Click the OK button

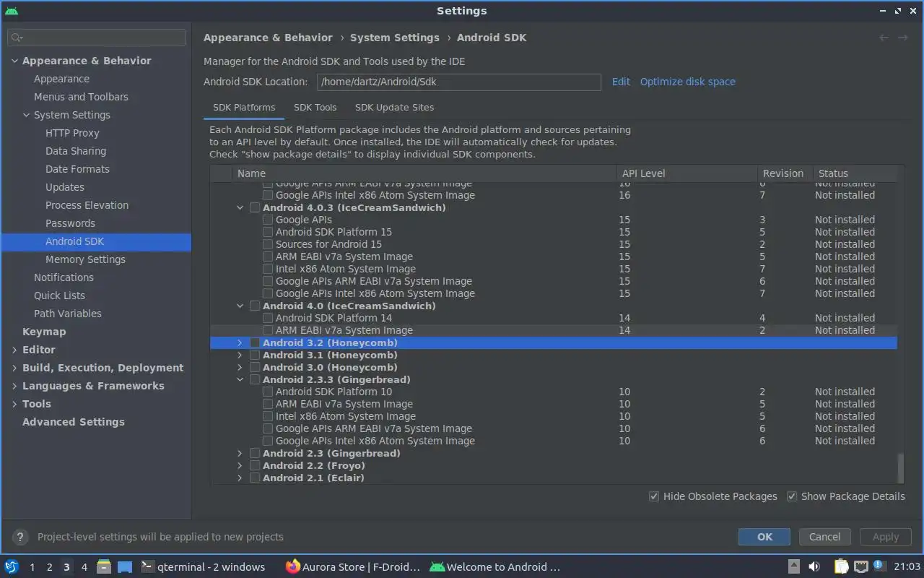[764, 537]
